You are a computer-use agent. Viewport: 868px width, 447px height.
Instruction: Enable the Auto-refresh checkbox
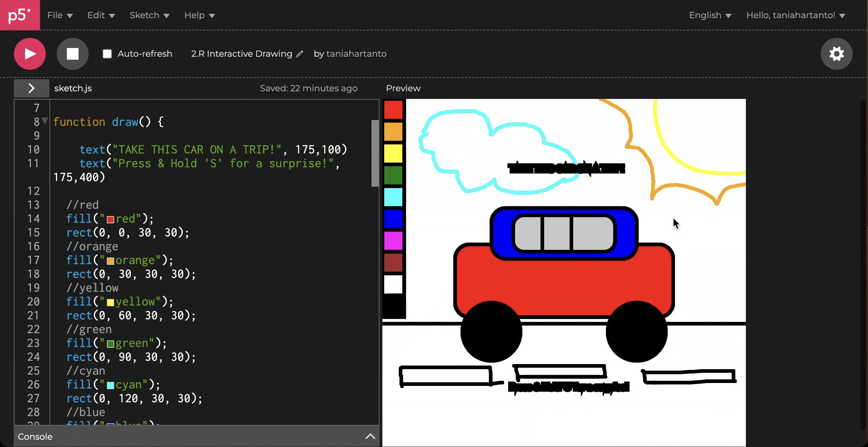point(107,53)
